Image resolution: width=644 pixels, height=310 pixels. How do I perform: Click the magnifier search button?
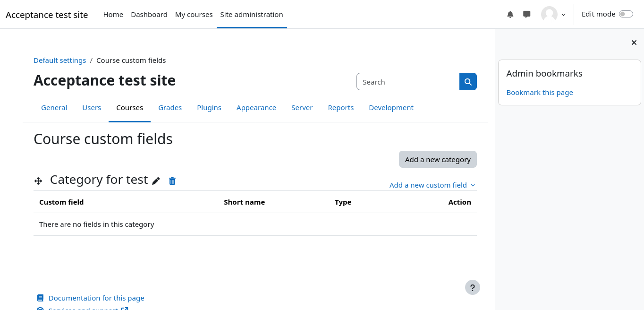(468, 82)
